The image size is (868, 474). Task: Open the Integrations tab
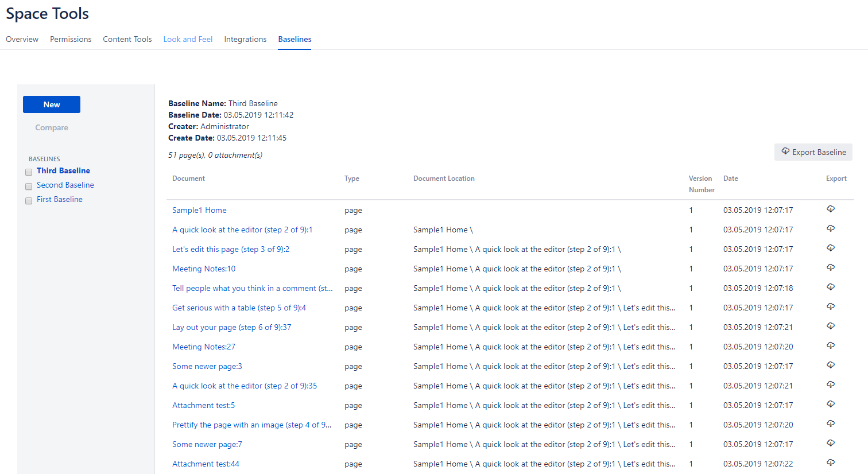pos(245,39)
